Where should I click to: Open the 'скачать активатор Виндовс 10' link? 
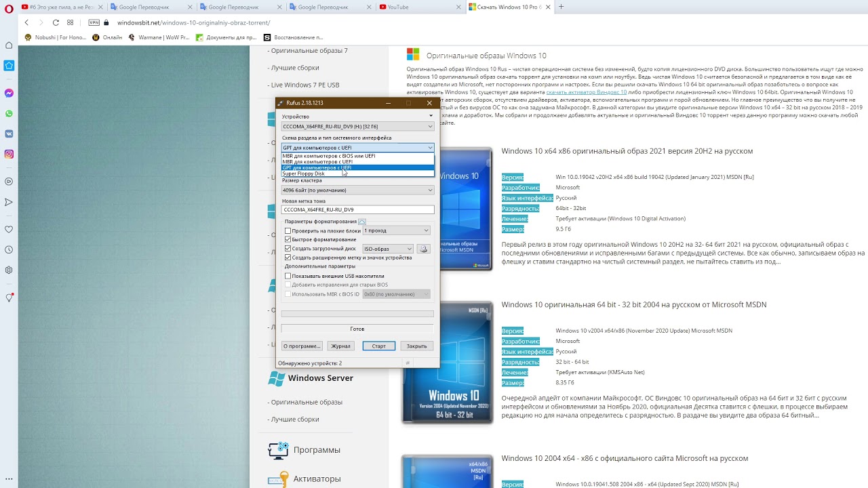[x=586, y=91]
